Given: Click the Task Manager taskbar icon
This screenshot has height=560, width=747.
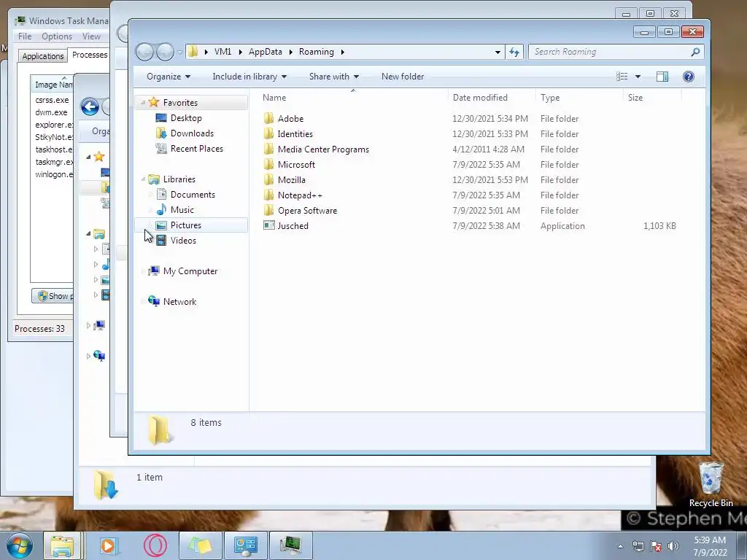Looking at the screenshot, I should pyautogui.click(x=290, y=545).
